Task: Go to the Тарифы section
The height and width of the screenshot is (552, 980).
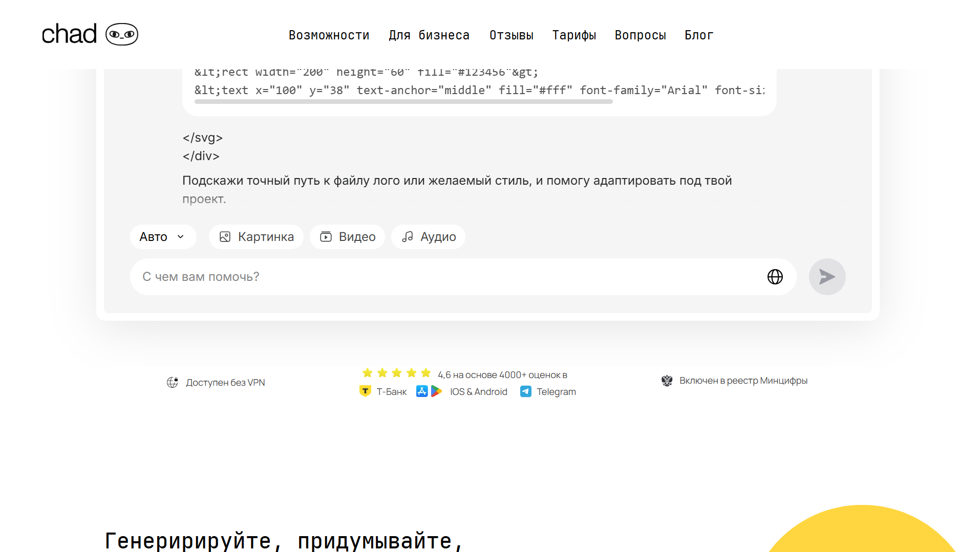Action: tap(573, 35)
